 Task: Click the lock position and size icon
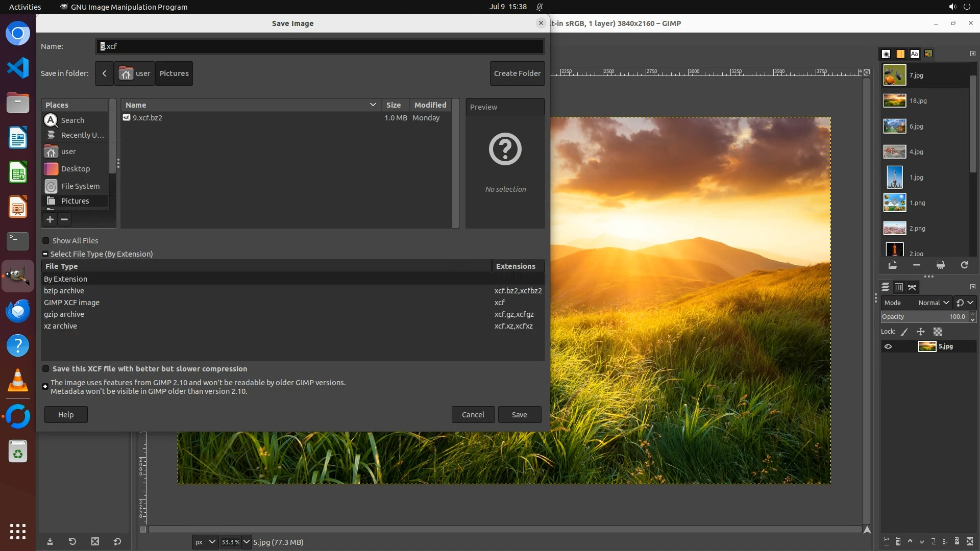coord(921,332)
